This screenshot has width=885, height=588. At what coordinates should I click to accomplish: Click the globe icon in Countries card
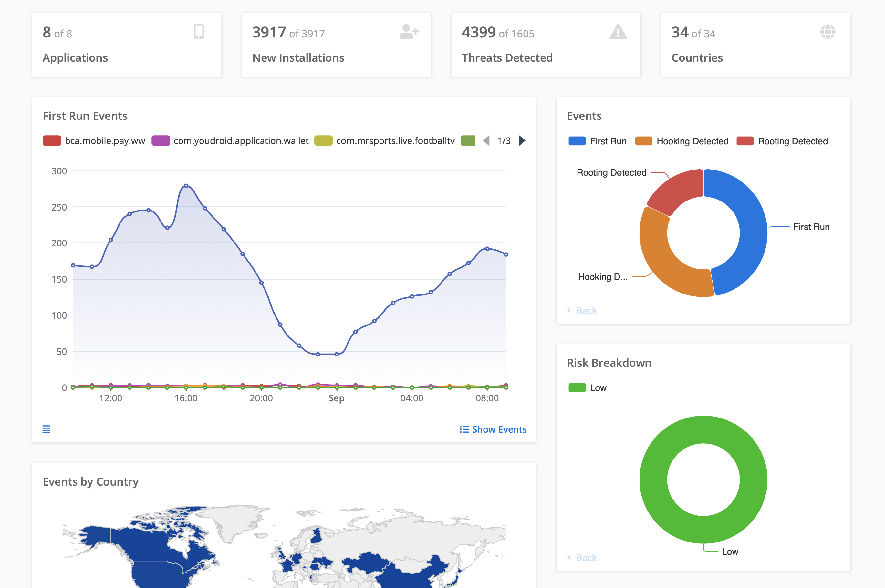click(828, 32)
